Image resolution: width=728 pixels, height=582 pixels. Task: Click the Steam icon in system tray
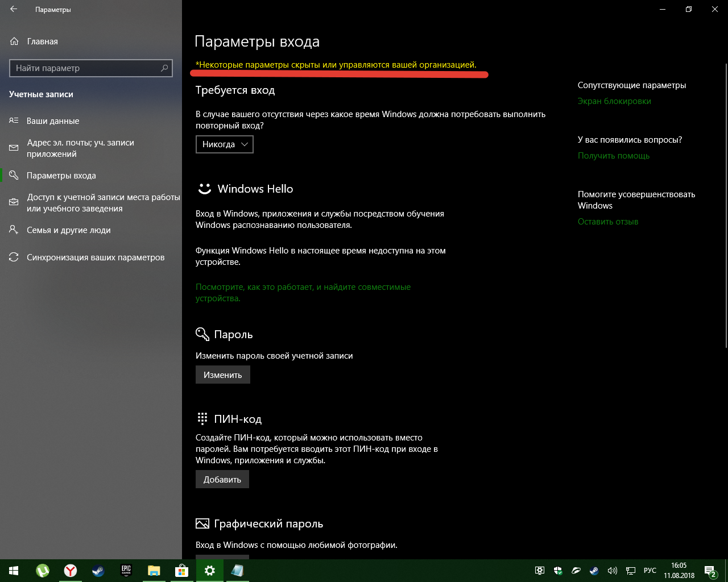point(594,571)
